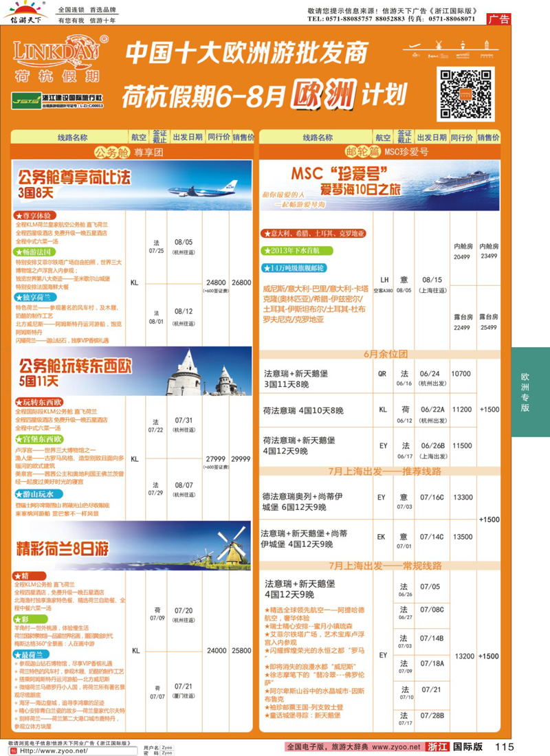This screenshot has width=550, height=756.
Task: Click the ★畅游法国 green tag
Action: tap(34, 252)
